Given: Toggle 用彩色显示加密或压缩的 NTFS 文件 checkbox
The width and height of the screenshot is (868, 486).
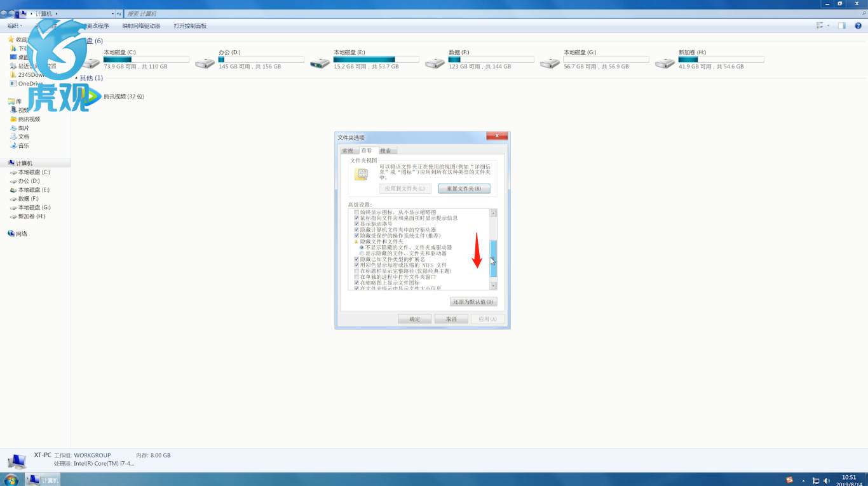Looking at the screenshot, I should tap(356, 265).
